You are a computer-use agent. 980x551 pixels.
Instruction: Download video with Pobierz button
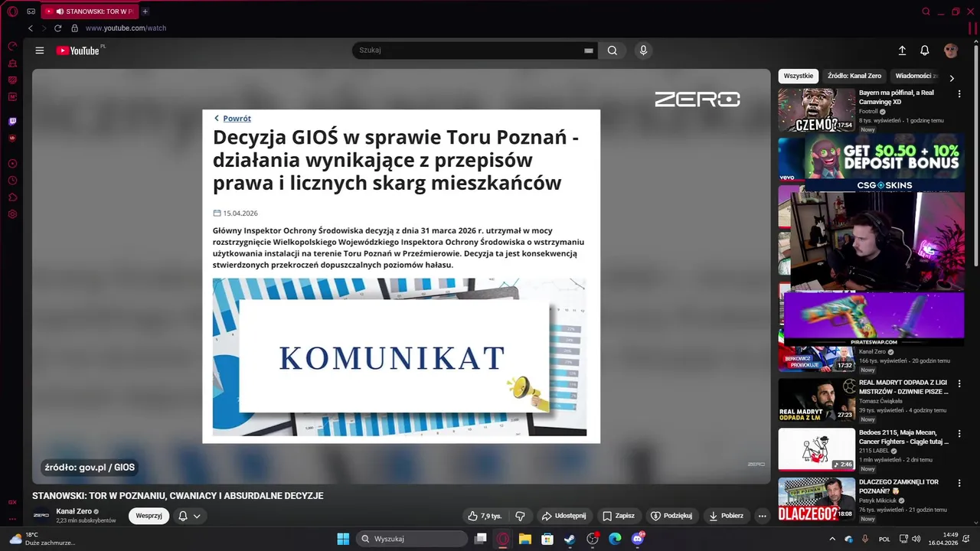click(x=727, y=516)
